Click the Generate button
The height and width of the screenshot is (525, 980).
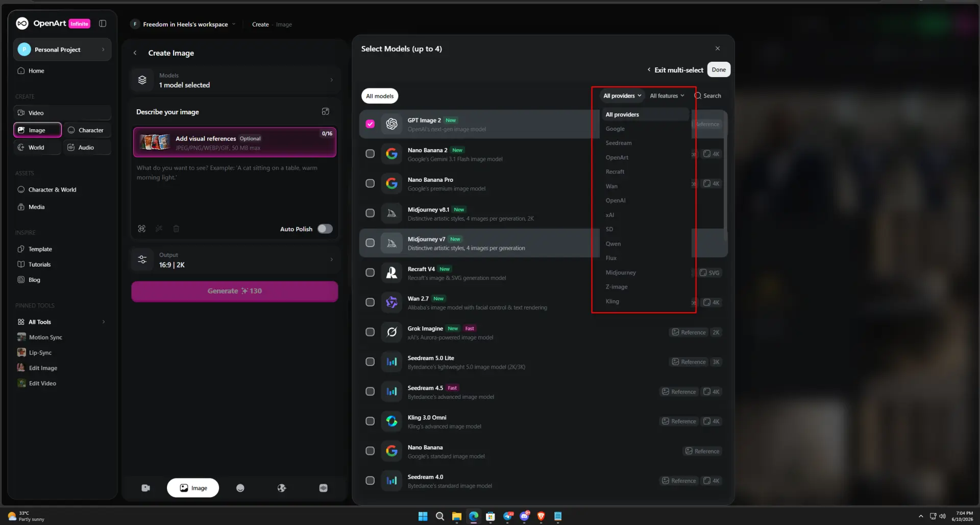click(235, 291)
